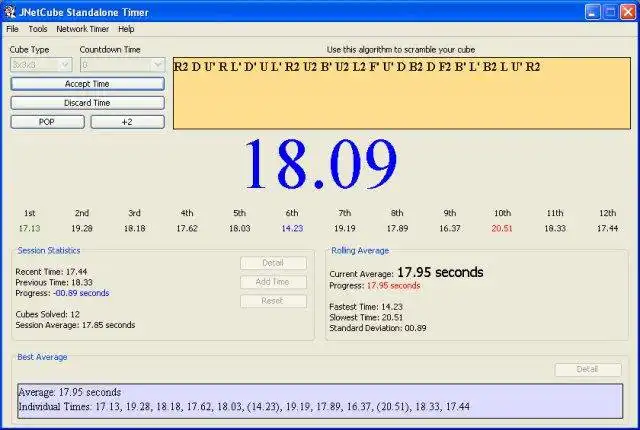Open the Network Timer menu

pyautogui.click(x=82, y=29)
